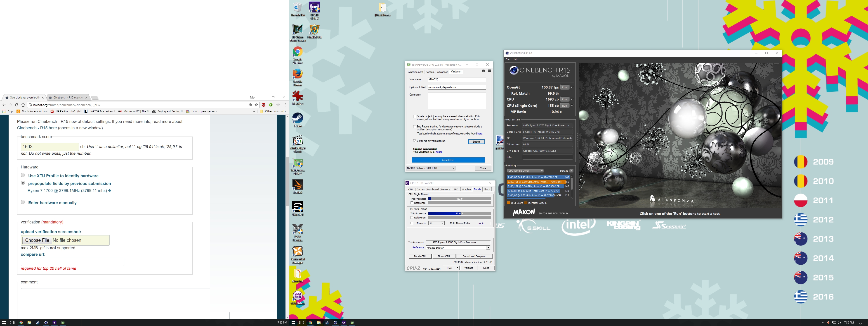Select Use XTU Profile to identify hardware

(23, 175)
